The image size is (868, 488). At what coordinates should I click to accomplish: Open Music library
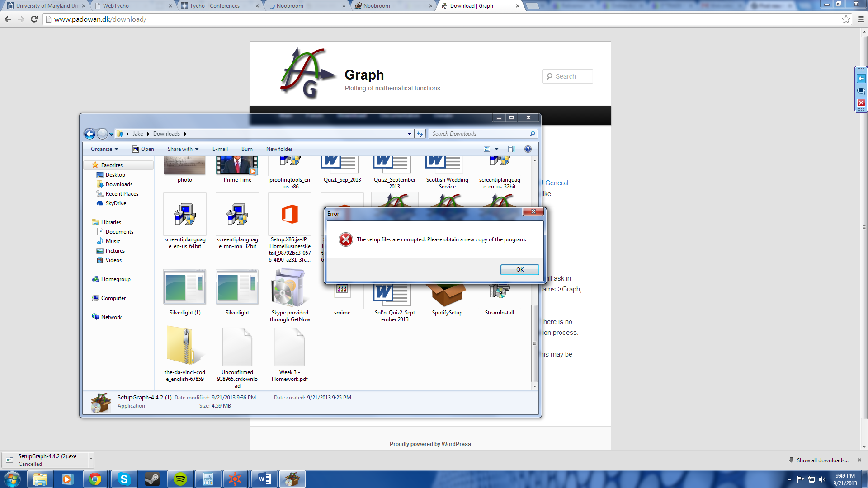(x=113, y=241)
